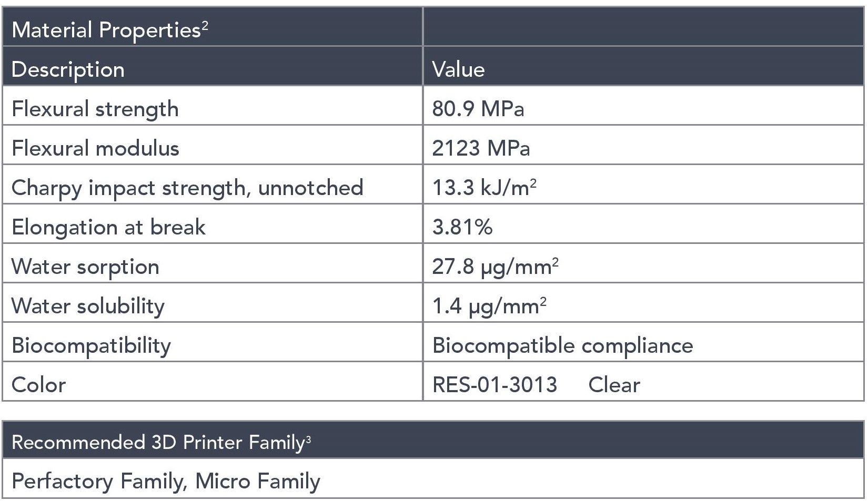The height and width of the screenshot is (501, 868).
Task: Click the Charpy impact strength, unnotched label
Action: 187,188
